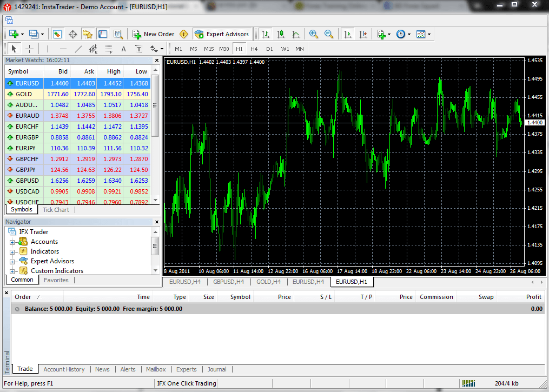549x392 pixels.
Task: Select the H4 timeframe button
Action: click(x=254, y=49)
